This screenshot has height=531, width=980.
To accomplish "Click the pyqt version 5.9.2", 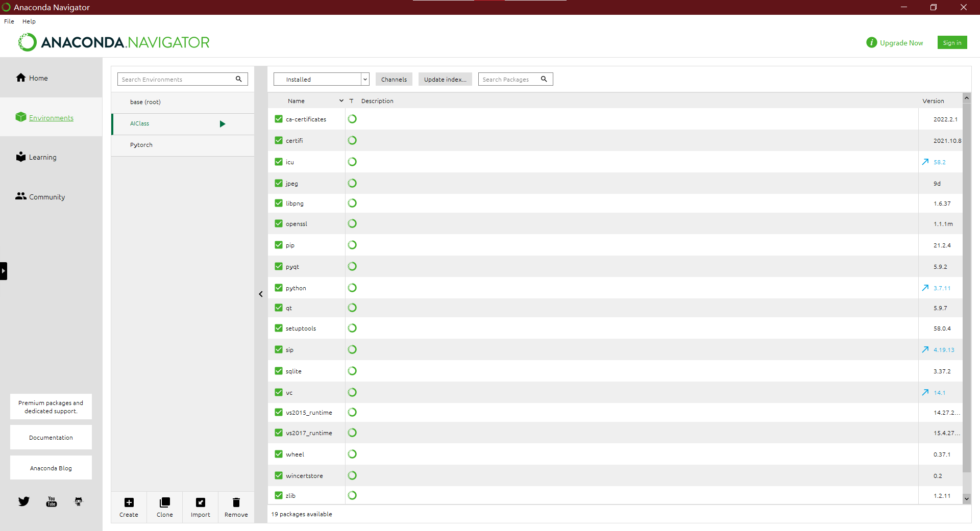I will 940,267.
